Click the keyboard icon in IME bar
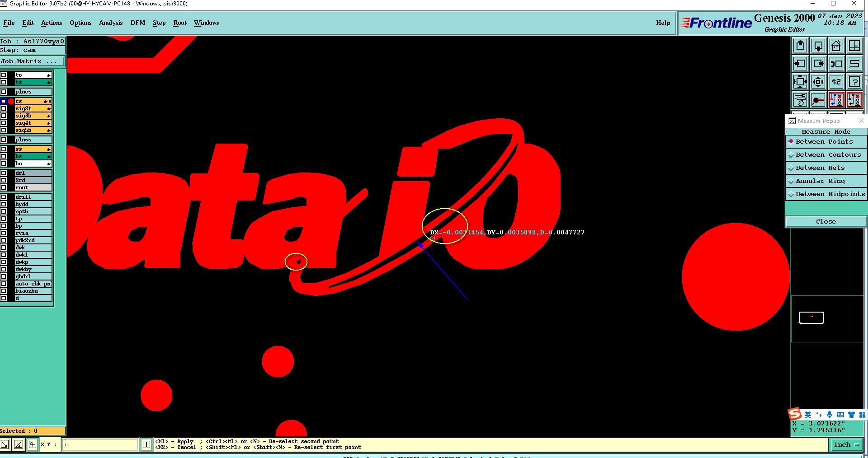Viewport: 868px width, 458px height. pyautogui.click(x=840, y=415)
